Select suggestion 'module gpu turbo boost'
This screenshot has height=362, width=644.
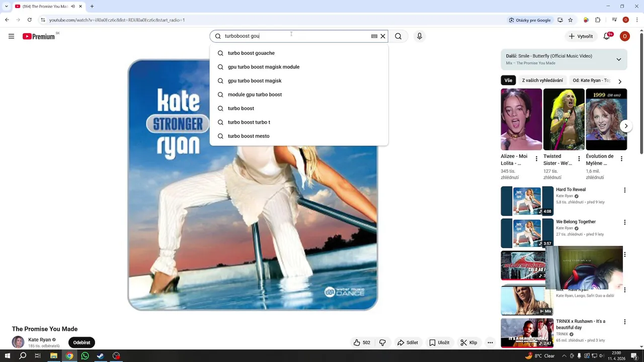click(x=299, y=95)
